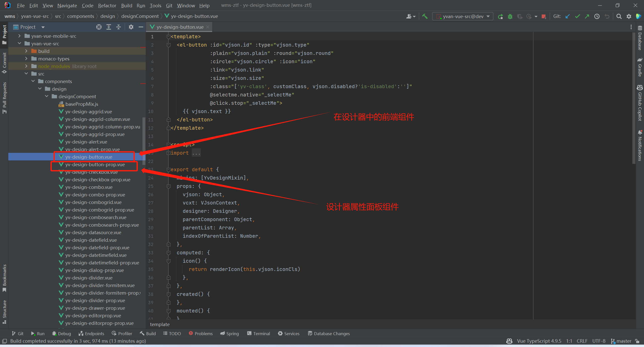Update project from Git
Viewport: 644px width, 347px height.
pyautogui.click(x=567, y=16)
